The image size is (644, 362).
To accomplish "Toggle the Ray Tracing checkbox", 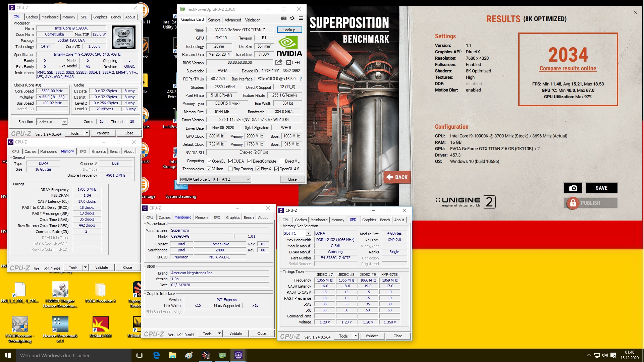I will (230, 169).
